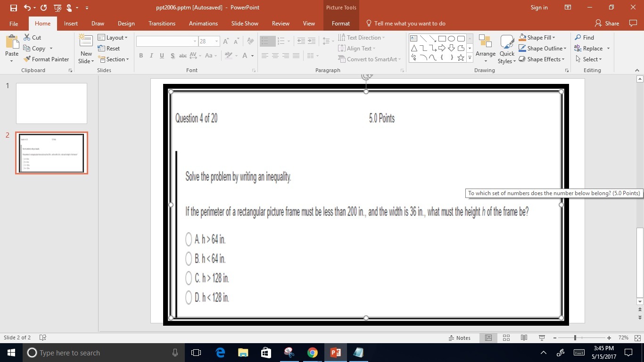The width and height of the screenshot is (644, 362).
Task: Click the Increase Font Size icon
Action: [x=226, y=41]
